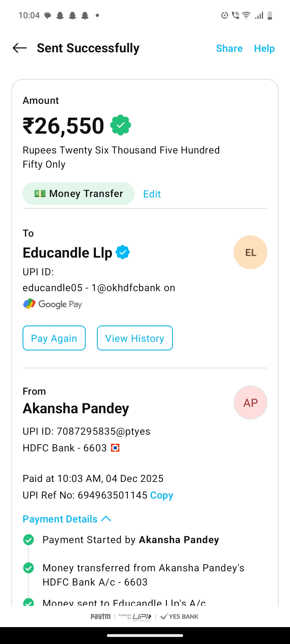Tap the blue verified tick near Educandle Llp

[x=123, y=252]
